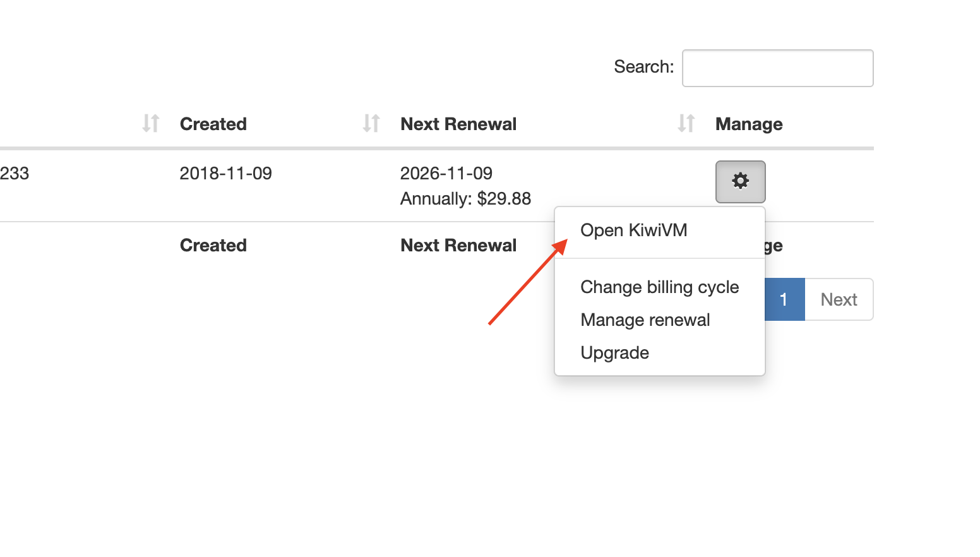Choose Manage renewal in the menu
980x557 pixels.
point(645,320)
